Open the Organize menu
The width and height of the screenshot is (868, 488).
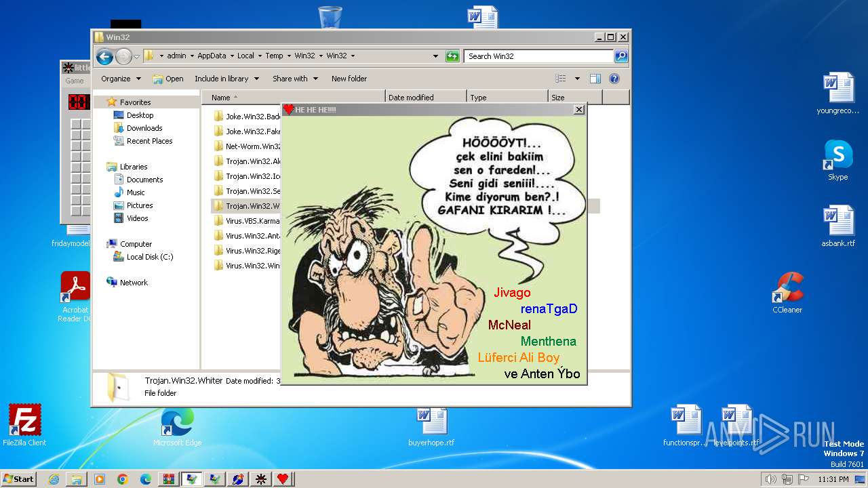tap(121, 79)
